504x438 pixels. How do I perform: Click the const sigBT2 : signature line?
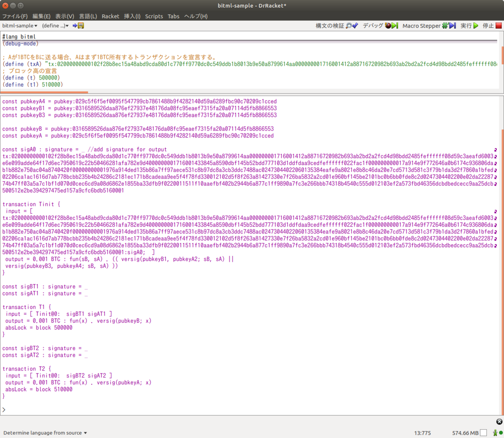tap(45, 348)
